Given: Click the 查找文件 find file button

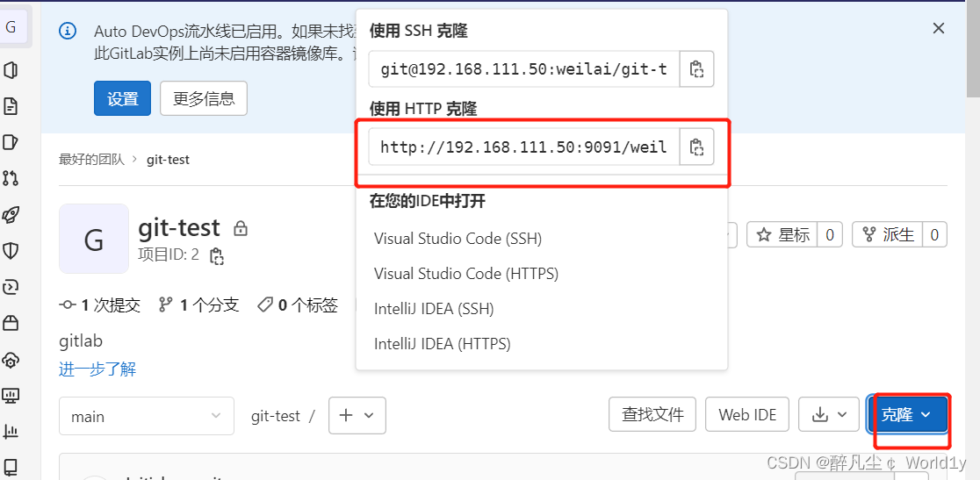Looking at the screenshot, I should pyautogui.click(x=653, y=414).
